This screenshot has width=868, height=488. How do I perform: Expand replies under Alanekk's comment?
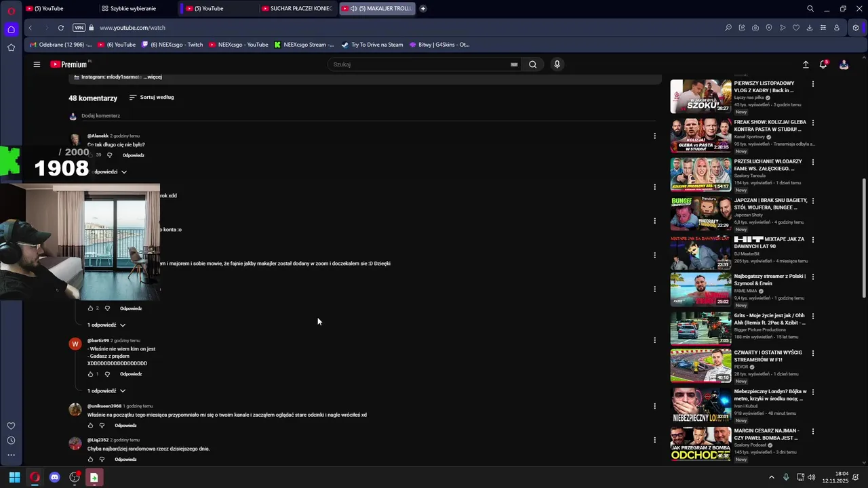pyautogui.click(x=107, y=172)
